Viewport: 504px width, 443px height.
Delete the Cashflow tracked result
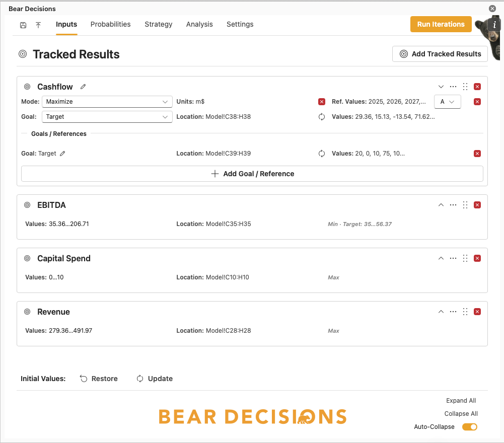(x=477, y=87)
